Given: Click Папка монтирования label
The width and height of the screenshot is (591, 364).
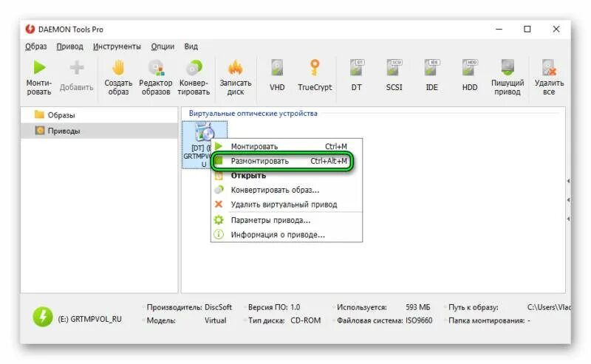Looking at the screenshot, I should click(x=487, y=320).
